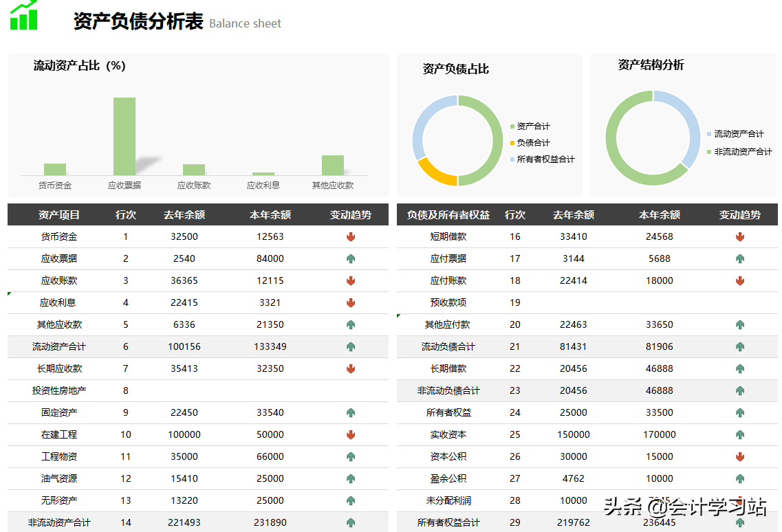The image size is (782, 532).
Task: Click the green up arrow for 所有者权益合计
Action: coord(739,522)
